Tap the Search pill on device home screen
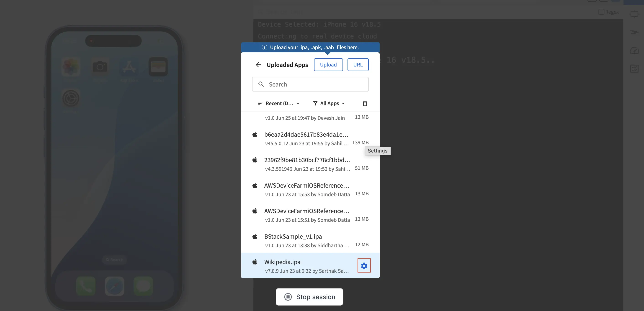 click(x=114, y=260)
